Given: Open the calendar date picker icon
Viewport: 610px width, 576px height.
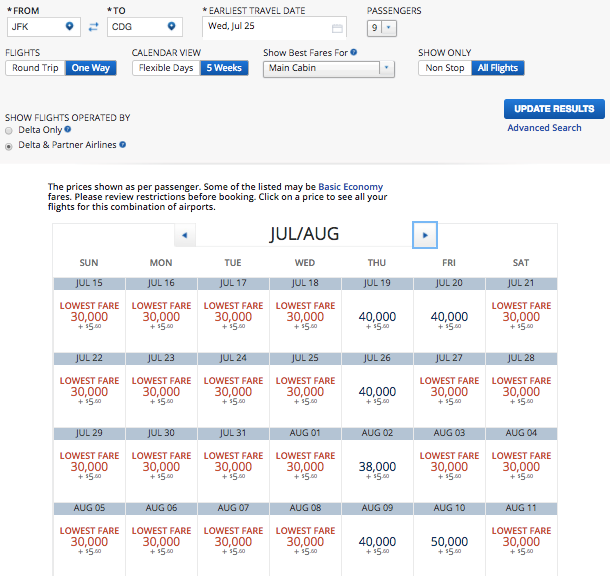Looking at the screenshot, I should pyautogui.click(x=337, y=28).
